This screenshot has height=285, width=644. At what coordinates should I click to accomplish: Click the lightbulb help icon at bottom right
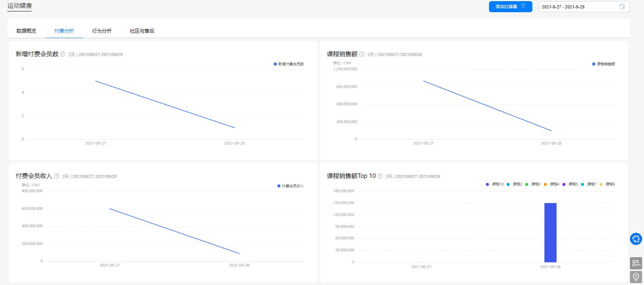[x=636, y=277]
